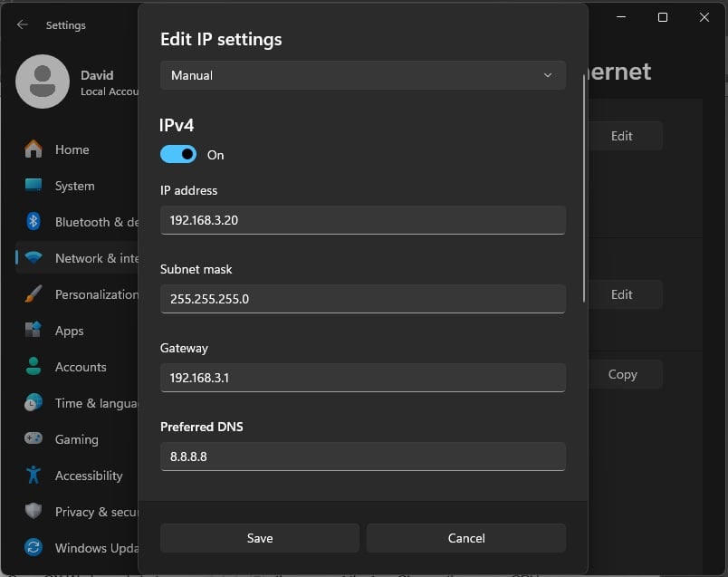
Task: Click the Preferred DNS field 8.8.8.8
Action: pyautogui.click(x=362, y=457)
